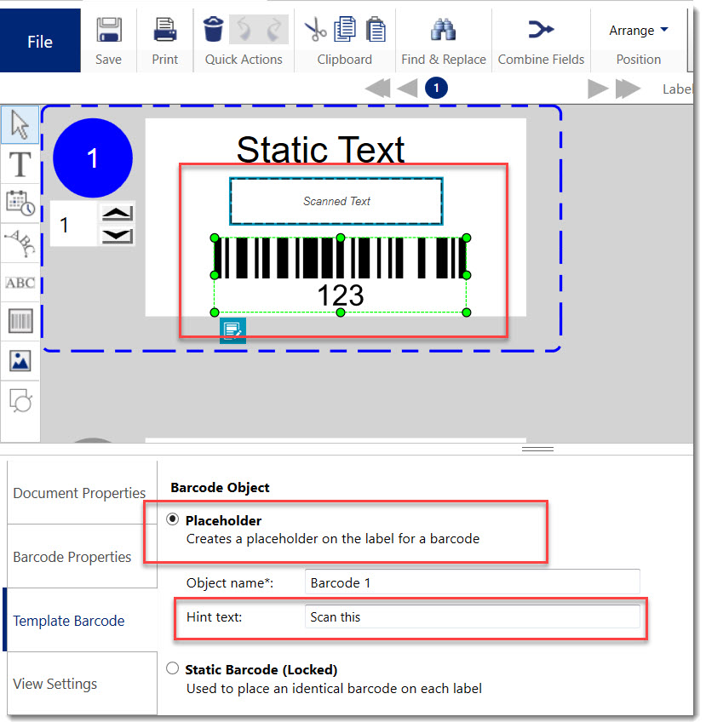Screen dimensions: 706x728
Task: Select the arrow selection tool
Action: pos(19,124)
